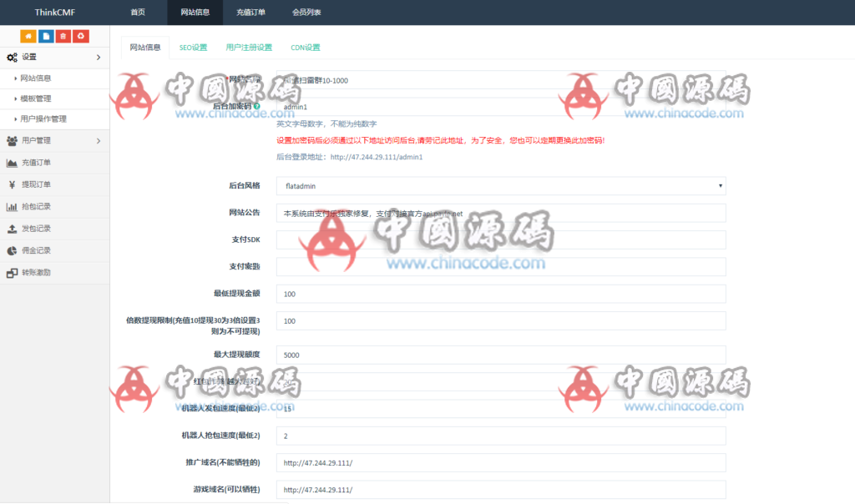
Task: Click the people icon for 用户管理
Action: [12, 140]
